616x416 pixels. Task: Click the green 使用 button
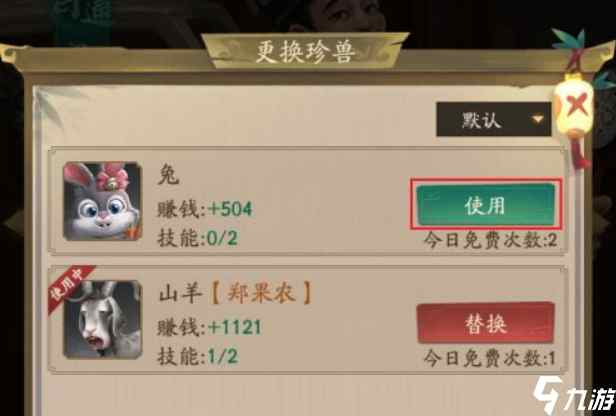pos(486,205)
